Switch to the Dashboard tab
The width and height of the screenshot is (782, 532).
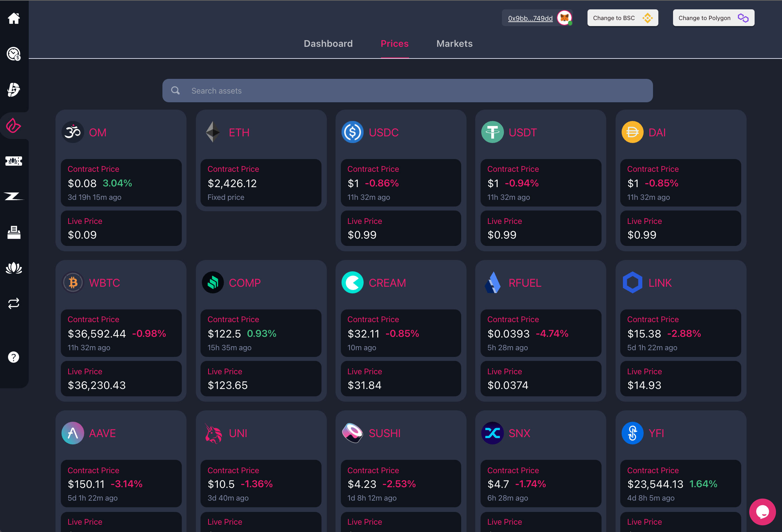[328, 44]
